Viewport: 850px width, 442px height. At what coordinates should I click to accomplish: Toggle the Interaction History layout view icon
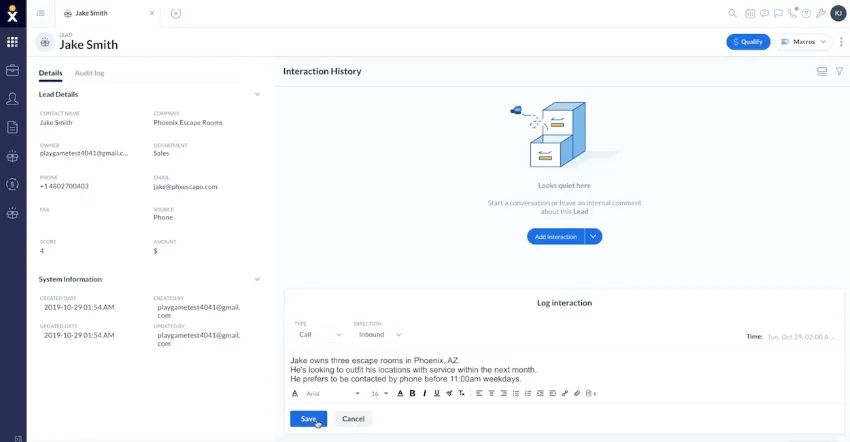click(822, 71)
